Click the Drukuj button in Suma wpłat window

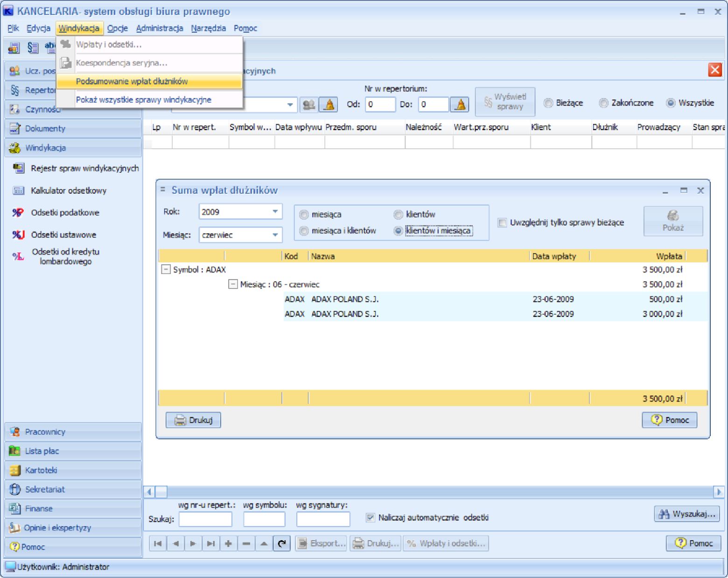193,420
